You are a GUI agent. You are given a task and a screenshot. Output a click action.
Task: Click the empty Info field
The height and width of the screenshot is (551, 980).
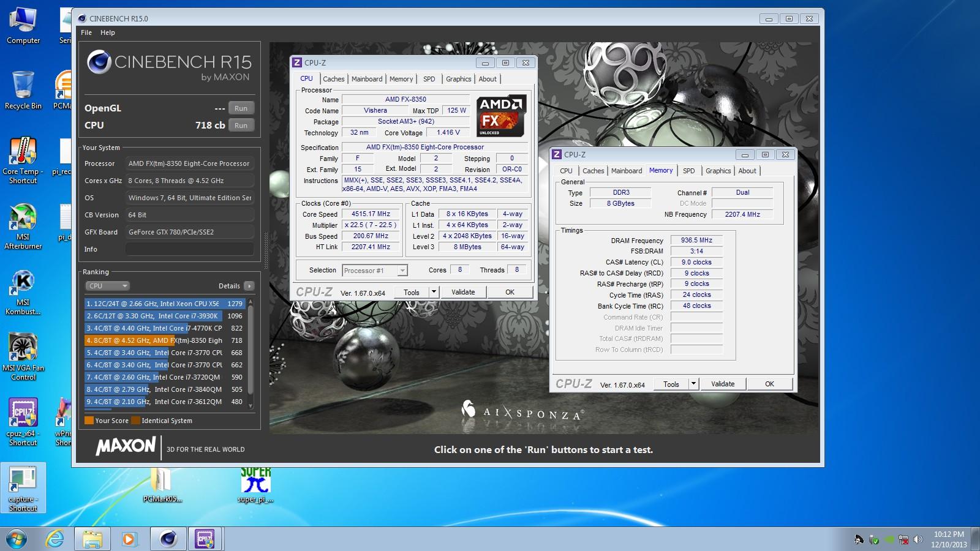(x=189, y=249)
